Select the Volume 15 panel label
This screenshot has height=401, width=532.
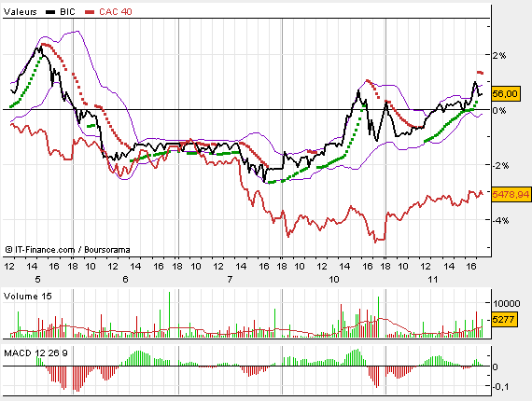[27, 297]
